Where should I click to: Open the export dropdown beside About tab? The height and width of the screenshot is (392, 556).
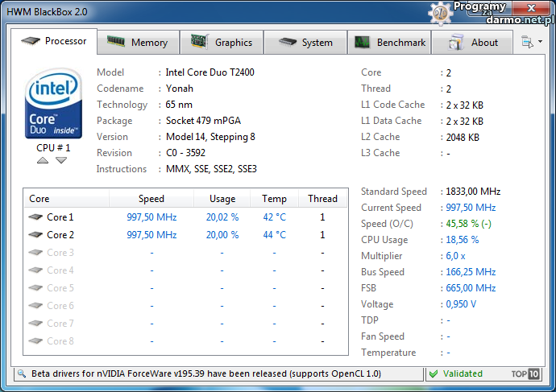(532, 42)
